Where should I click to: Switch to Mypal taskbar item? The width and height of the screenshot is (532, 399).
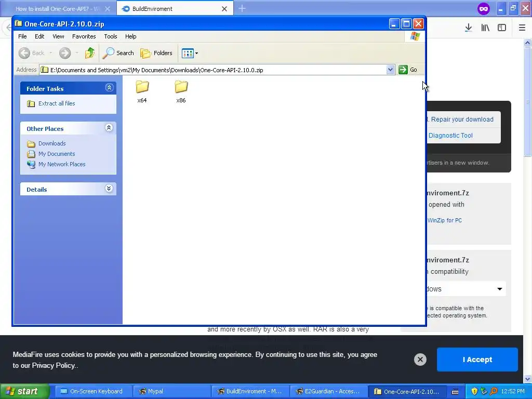point(171,391)
